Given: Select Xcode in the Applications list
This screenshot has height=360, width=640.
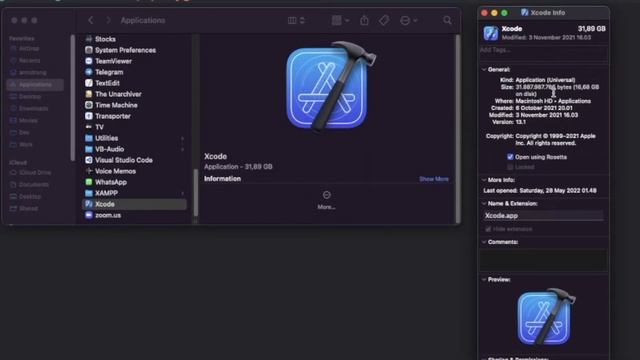Looking at the screenshot, I should (135, 204).
